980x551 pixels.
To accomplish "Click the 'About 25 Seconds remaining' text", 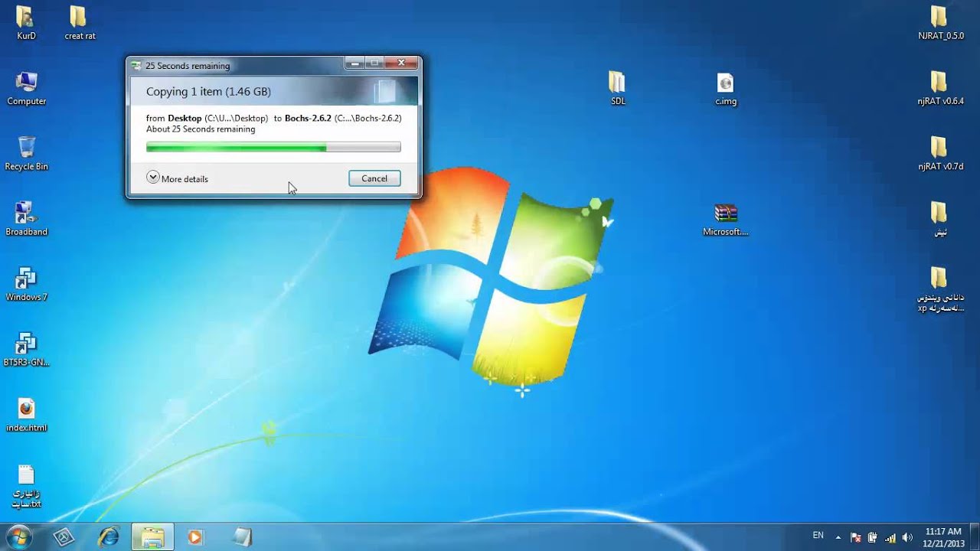I will (x=201, y=129).
